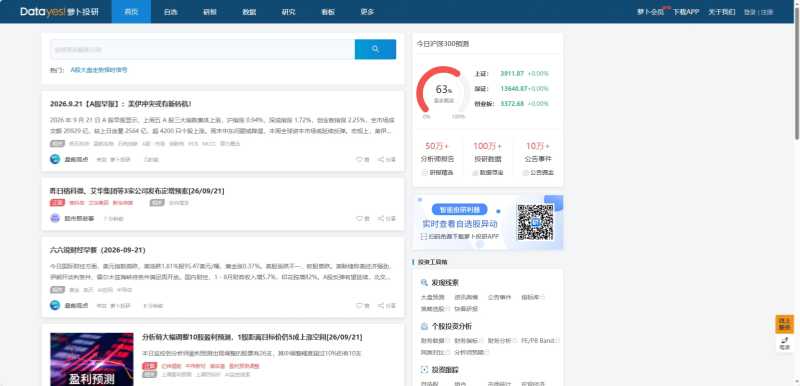Click author avatar on A股早报 article
The height and width of the screenshot is (386, 800).
[55, 159]
